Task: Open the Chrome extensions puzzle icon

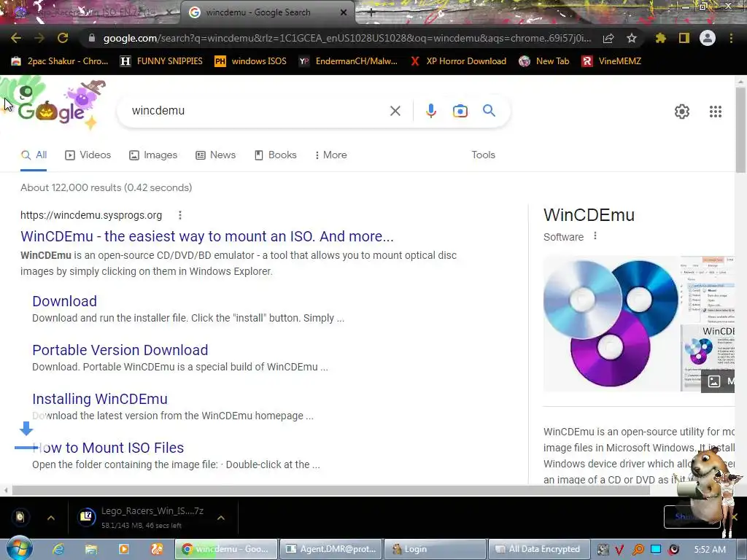Action: click(x=661, y=38)
